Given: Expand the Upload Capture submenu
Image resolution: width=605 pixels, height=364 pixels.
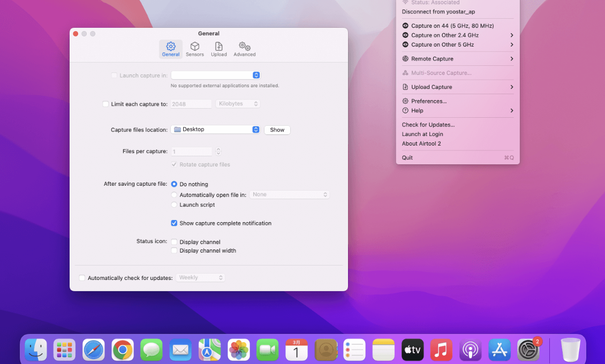Looking at the screenshot, I should click(458, 87).
